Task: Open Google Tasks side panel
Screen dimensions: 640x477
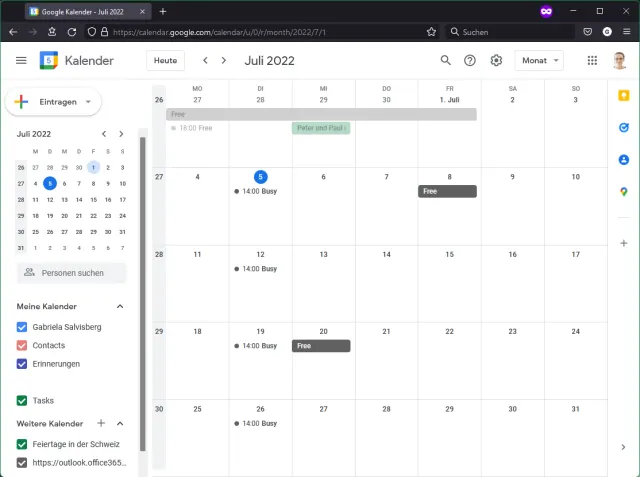Action: coord(624,128)
